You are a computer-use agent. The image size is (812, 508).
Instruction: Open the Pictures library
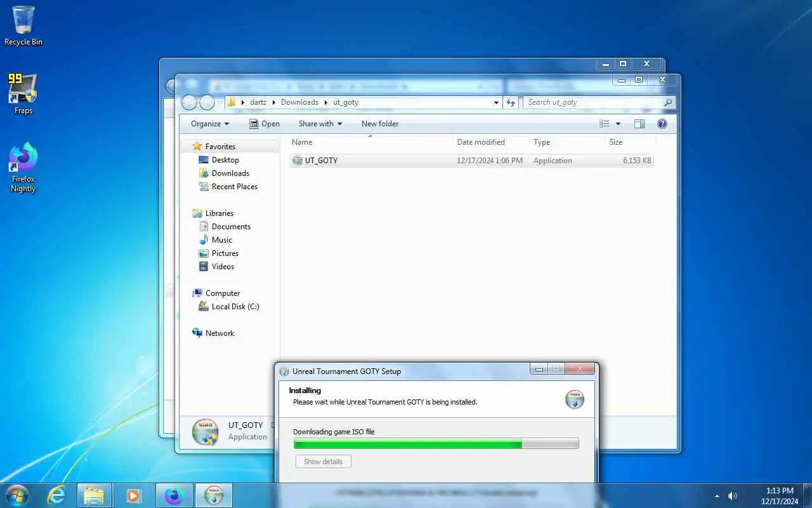(225, 253)
